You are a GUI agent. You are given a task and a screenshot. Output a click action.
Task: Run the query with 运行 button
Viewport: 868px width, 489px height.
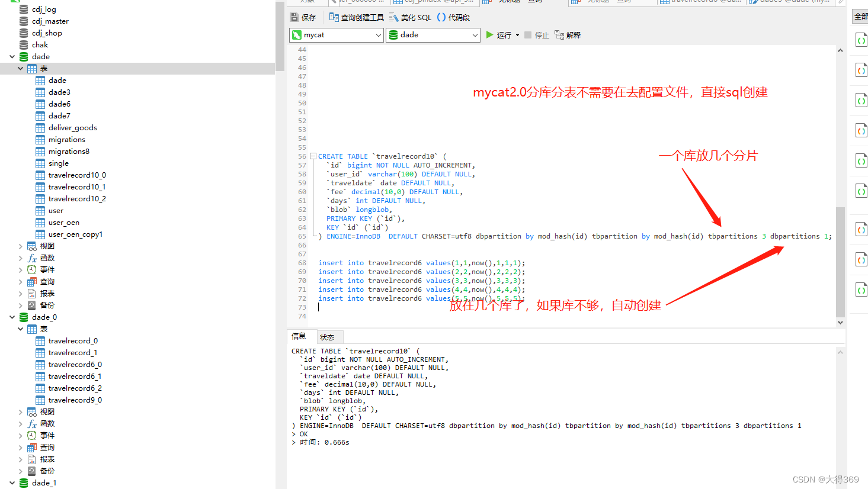[498, 35]
